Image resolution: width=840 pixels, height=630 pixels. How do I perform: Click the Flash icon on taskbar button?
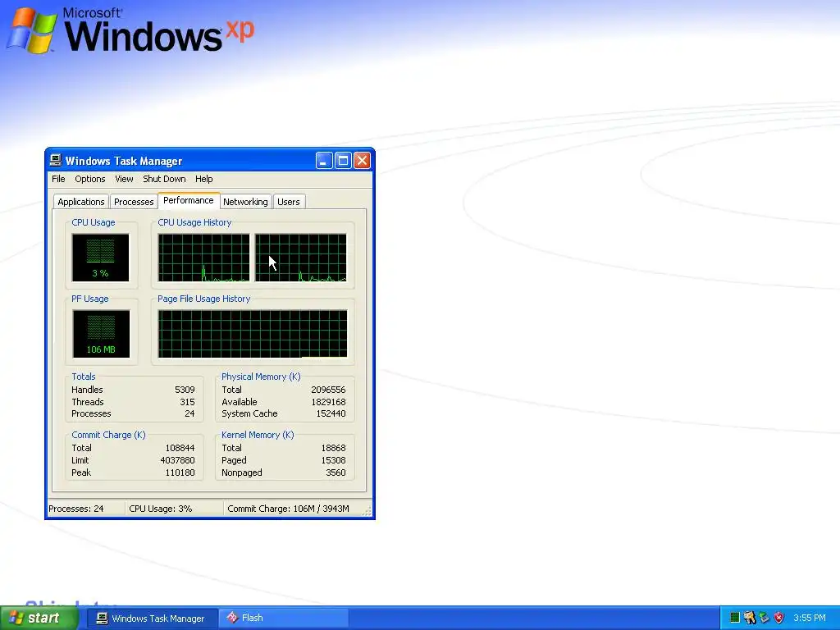tap(232, 618)
